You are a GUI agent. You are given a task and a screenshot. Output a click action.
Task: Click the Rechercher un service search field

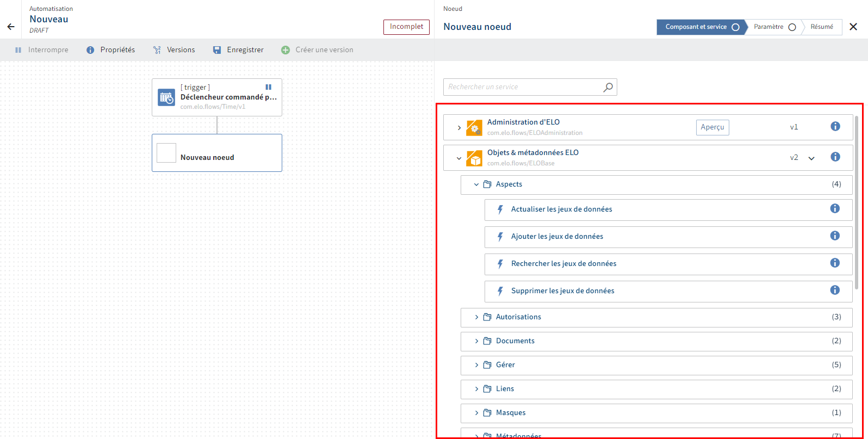point(530,87)
